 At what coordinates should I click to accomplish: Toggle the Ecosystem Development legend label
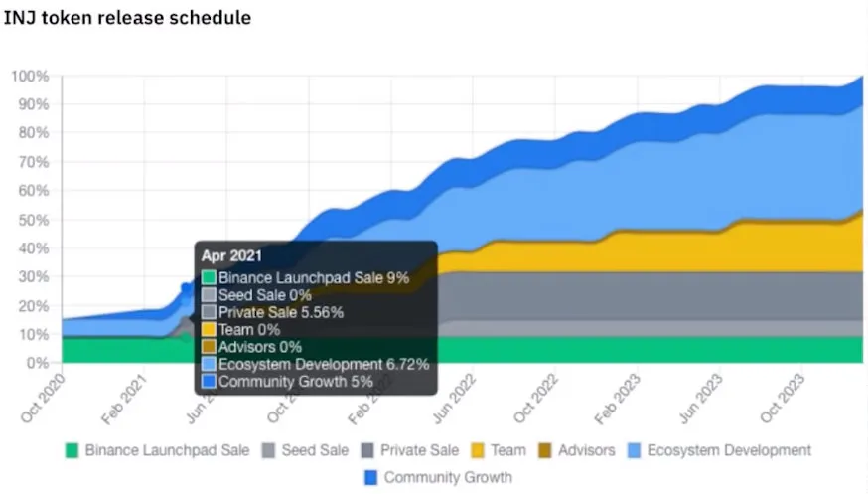[729, 450]
